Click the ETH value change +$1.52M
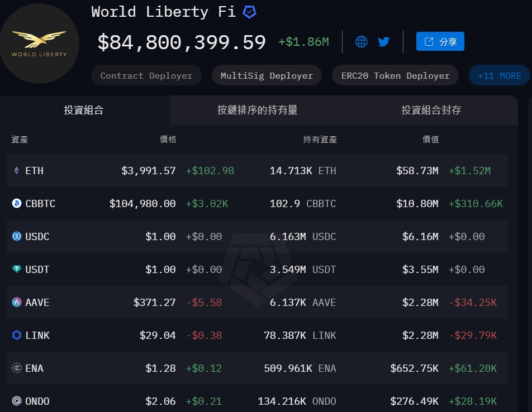Viewport: 532px width, 412px height. 469,170
